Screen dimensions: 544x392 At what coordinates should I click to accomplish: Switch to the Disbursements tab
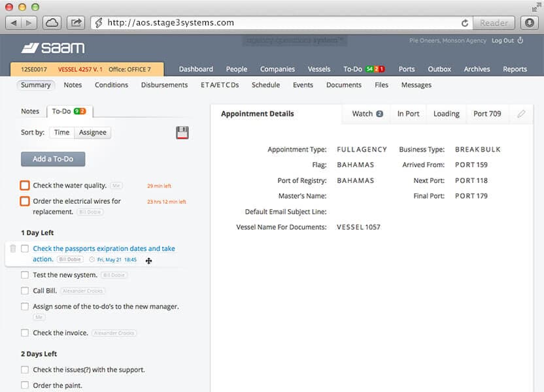point(164,85)
